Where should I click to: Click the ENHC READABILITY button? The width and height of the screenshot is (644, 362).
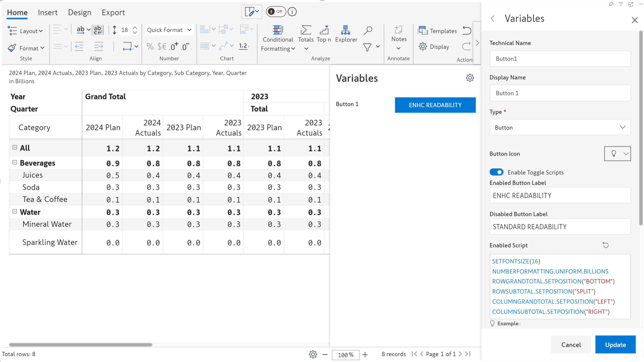click(435, 105)
